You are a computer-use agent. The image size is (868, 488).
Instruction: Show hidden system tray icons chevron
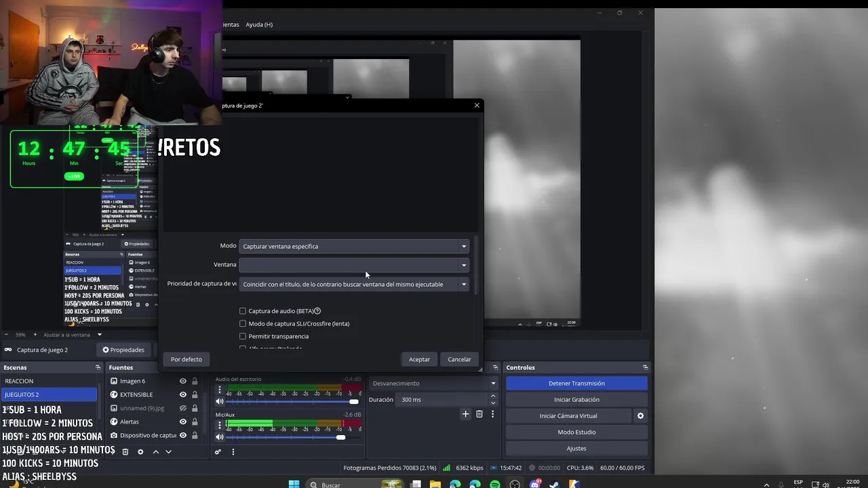[x=767, y=484]
